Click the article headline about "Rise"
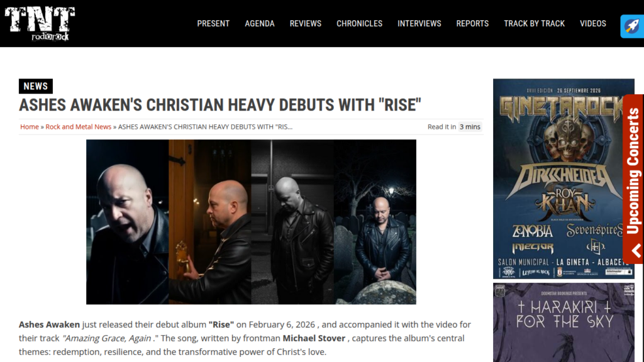This screenshot has height=362, width=644. 220,105
